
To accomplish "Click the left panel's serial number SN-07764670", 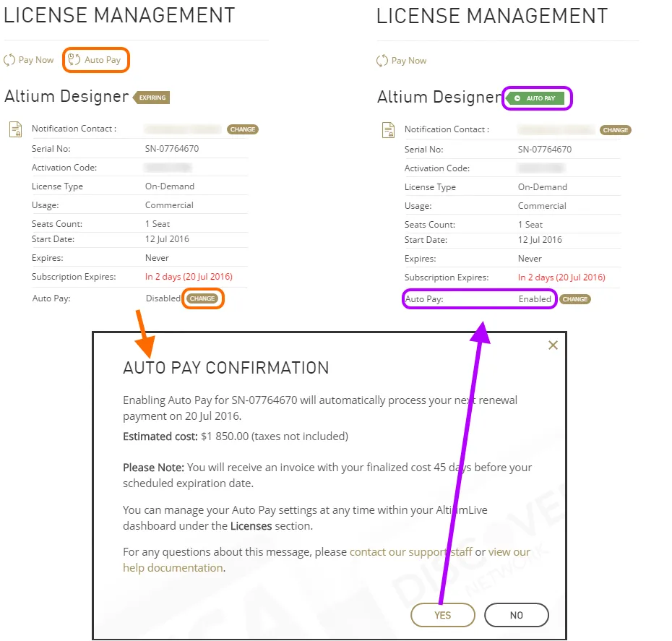I will [x=172, y=149].
